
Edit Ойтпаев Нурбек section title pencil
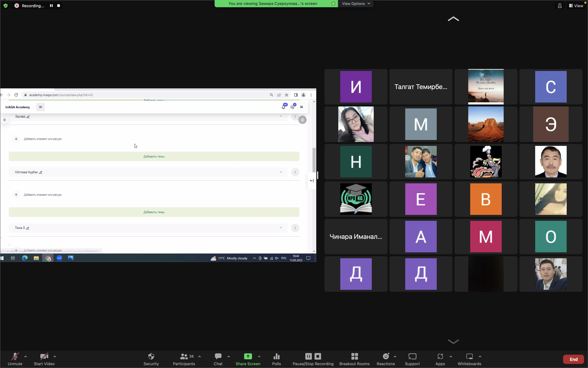[x=41, y=172]
